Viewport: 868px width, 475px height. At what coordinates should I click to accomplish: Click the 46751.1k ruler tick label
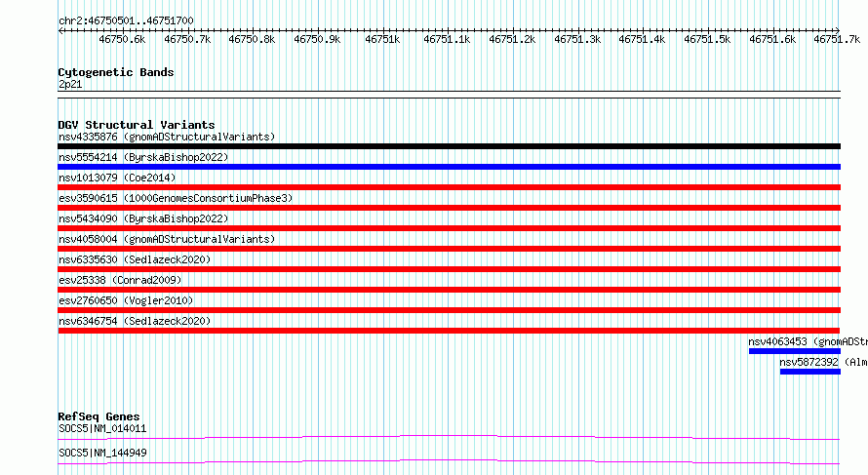point(447,39)
